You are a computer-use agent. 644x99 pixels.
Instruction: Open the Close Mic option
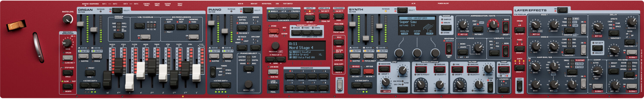[69, 63]
